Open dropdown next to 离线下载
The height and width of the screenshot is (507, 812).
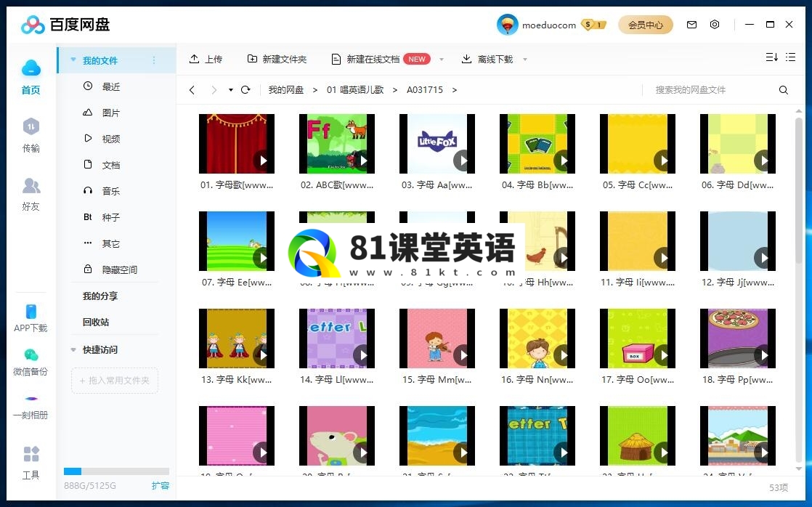524,60
